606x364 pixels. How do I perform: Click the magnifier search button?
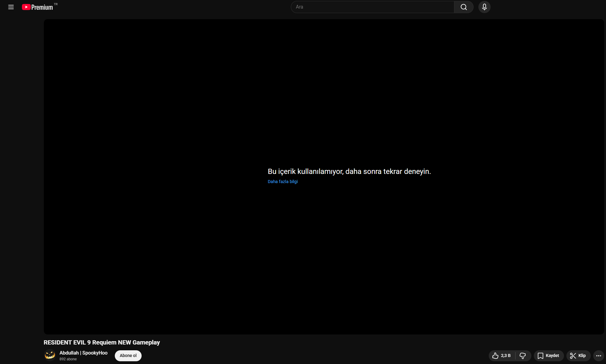click(x=463, y=7)
